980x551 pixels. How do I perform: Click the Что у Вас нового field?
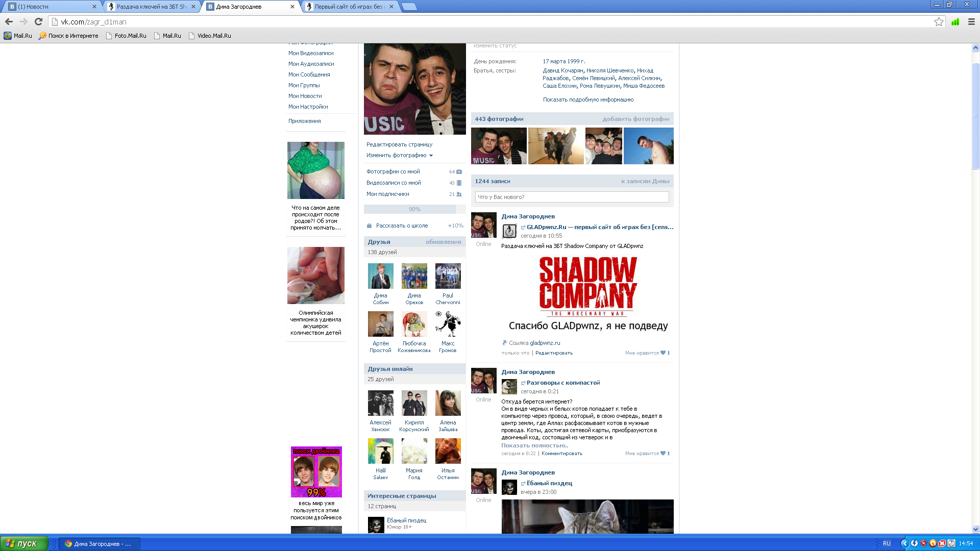pos(572,197)
